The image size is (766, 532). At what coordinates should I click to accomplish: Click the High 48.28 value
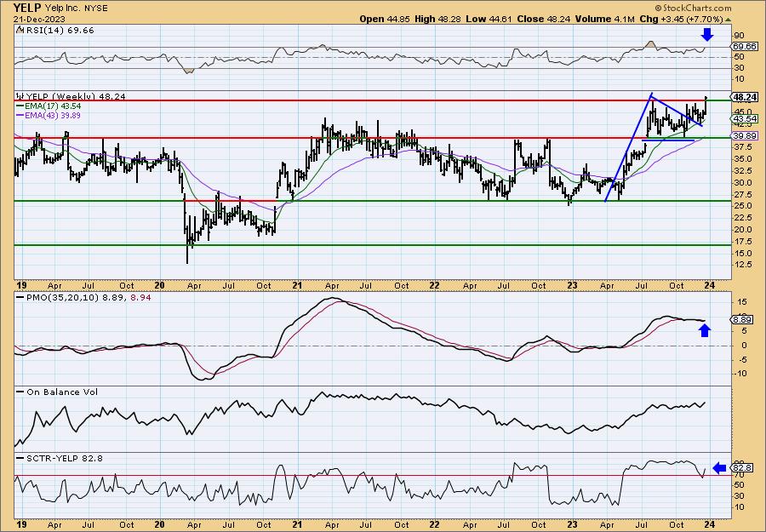[x=437, y=19]
